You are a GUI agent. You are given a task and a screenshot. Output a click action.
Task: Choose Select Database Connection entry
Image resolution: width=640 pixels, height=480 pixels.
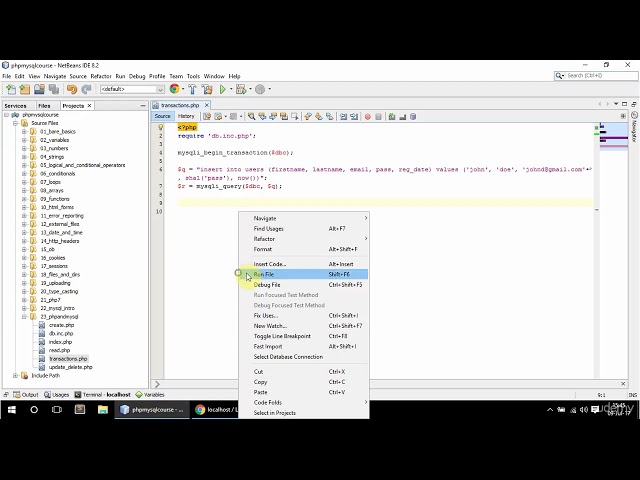304,357
